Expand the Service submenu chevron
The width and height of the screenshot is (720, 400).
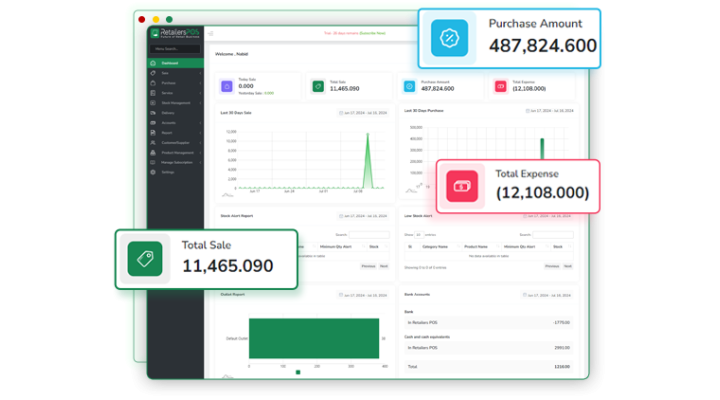pyautogui.click(x=200, y=93)
